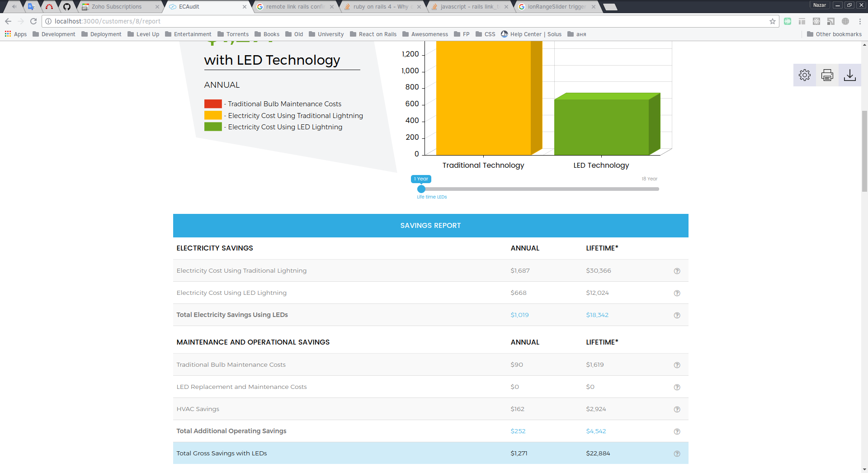Click help icon for Total Additional Operating Savings
868x473 pixels.
(x=677, y=431)
